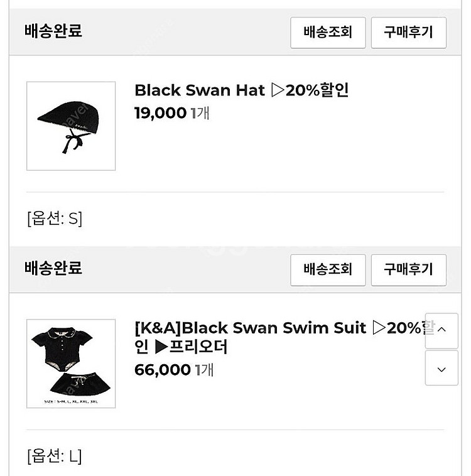Click the [옵션: L] option text for the swim suit

coord(55,456)
